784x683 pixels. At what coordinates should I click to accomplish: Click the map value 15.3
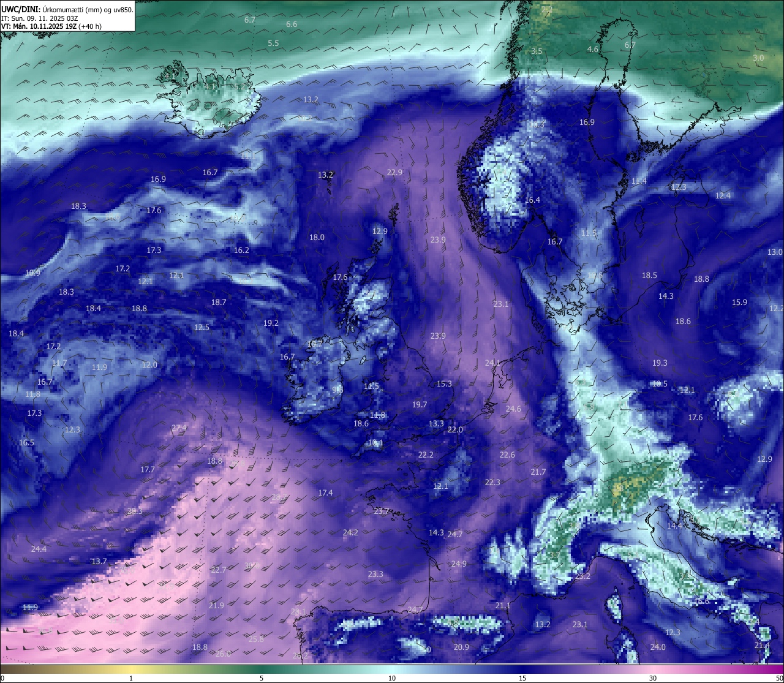[x=444, y=383]
